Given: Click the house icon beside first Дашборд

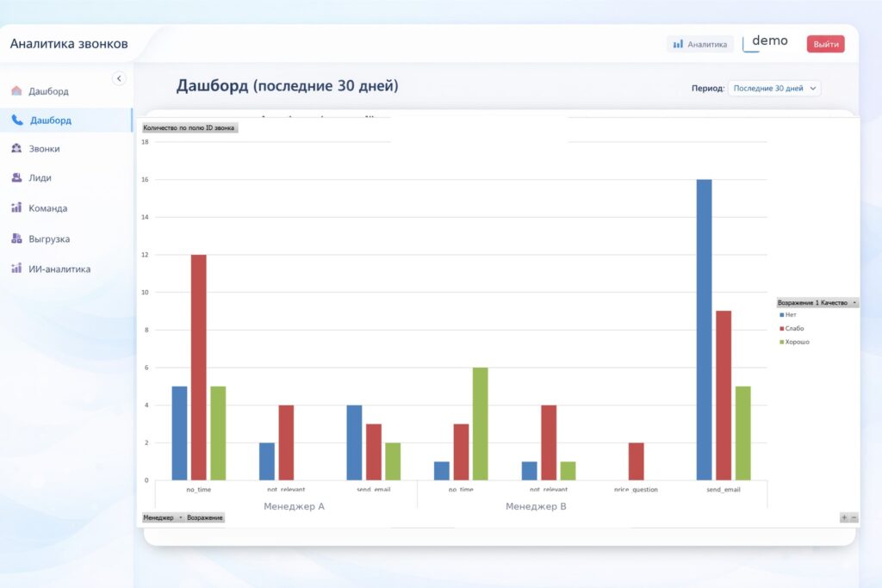Looking at the screenshot, I should tap(16, 91).
